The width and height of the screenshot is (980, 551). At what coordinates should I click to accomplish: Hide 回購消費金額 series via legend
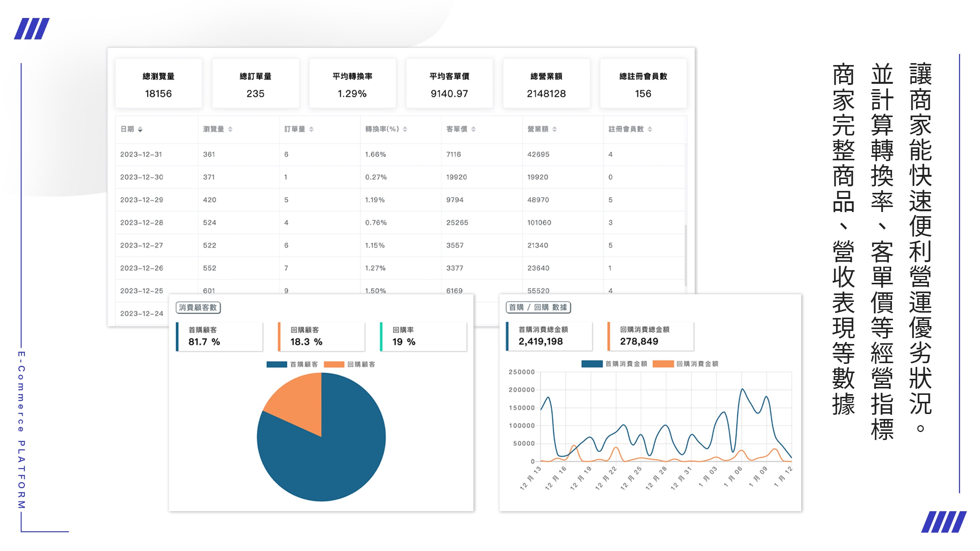[x=685, y=364]
